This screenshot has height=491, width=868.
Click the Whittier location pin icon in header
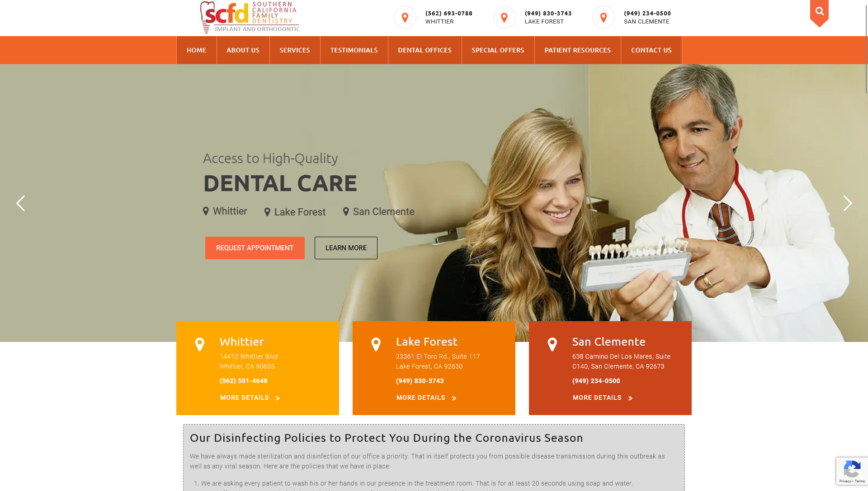(405, 17)
